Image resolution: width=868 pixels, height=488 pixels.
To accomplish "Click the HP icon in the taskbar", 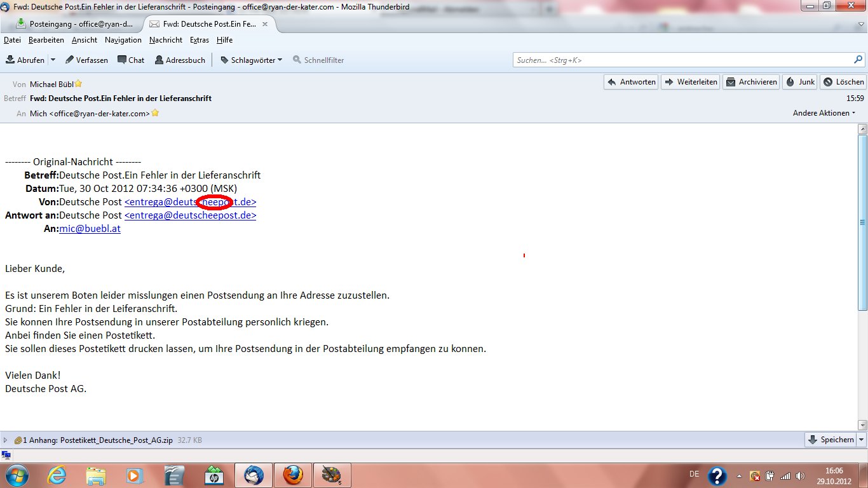I will point(214,475).
